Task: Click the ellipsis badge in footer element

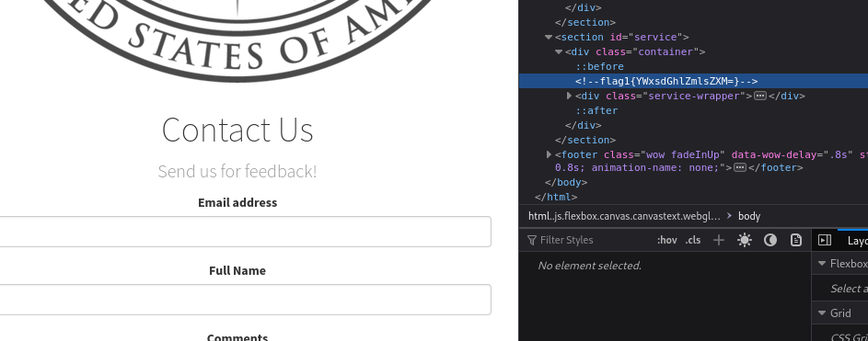Action: 739,167
